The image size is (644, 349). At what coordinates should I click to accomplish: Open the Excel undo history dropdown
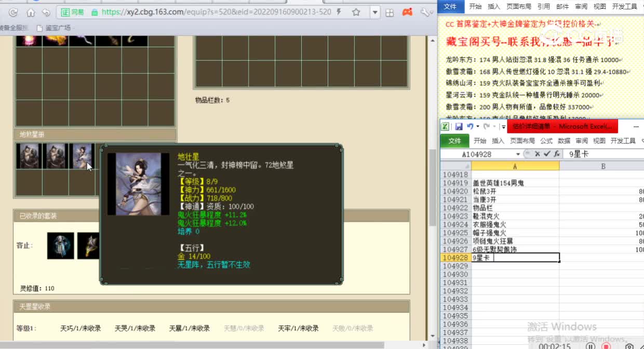click(x=477, y=127)
